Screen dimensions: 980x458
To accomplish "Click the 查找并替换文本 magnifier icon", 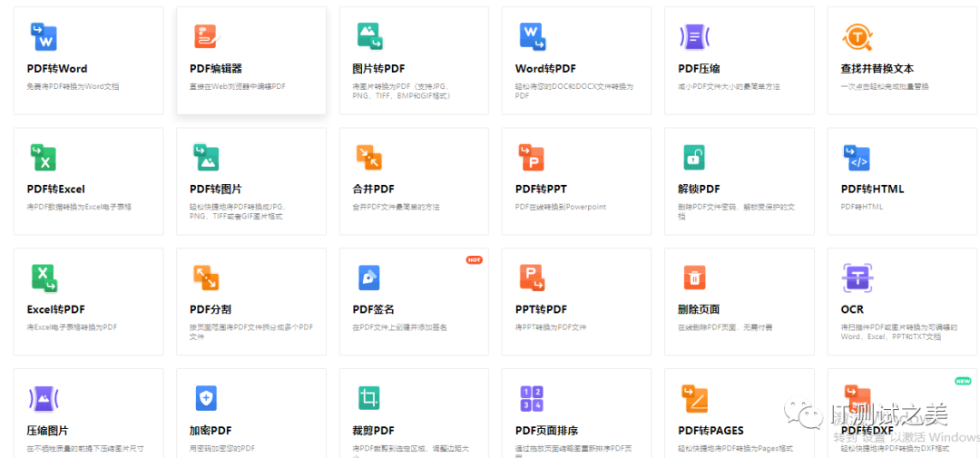I will click(x=857, y=37).
